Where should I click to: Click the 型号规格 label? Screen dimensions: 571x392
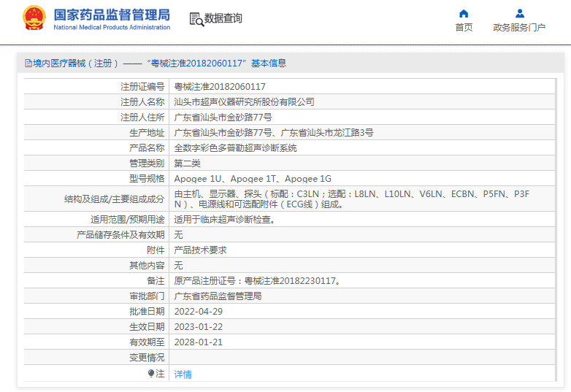147,179
